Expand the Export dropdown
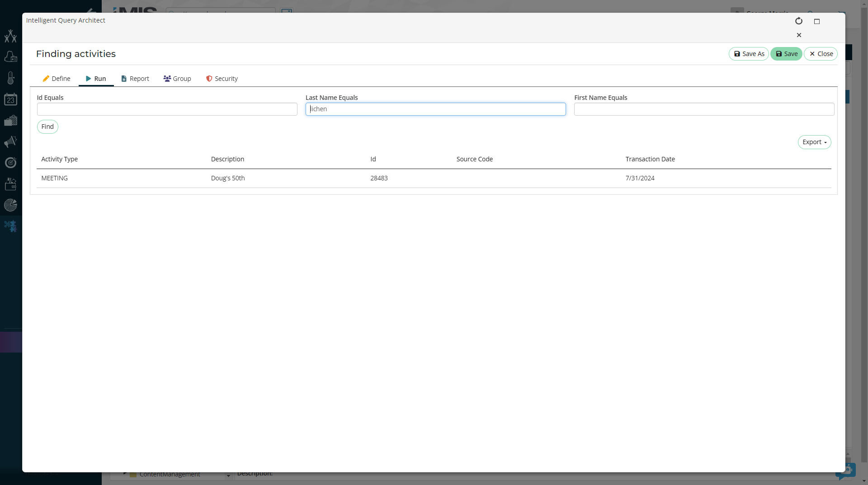868x485 pixels. point(814,142)
